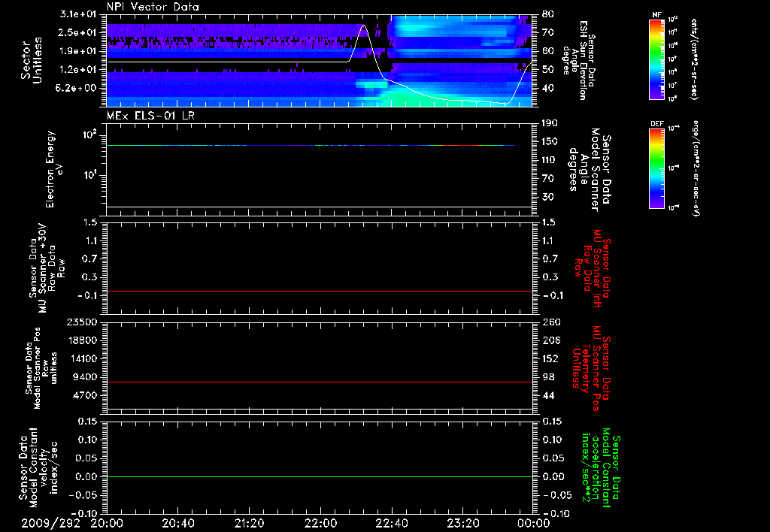Click the 22:00 time tick label
Screen dimensions: 770x532
[320, 523]
